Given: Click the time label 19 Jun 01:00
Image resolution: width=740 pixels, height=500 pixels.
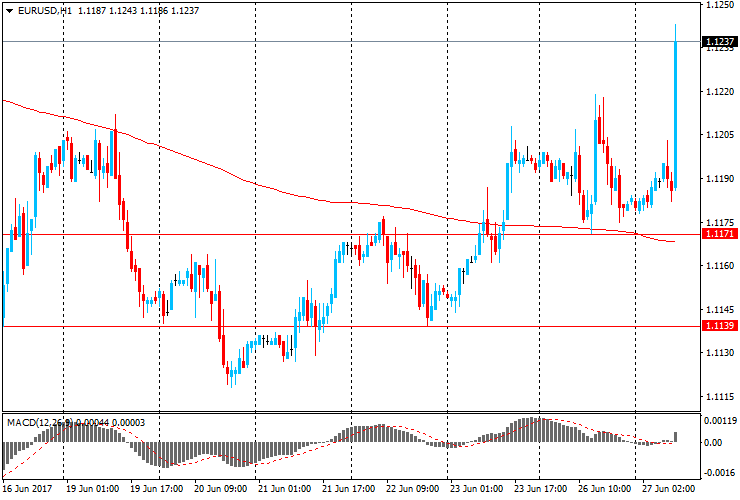Looking at the screenshot, I should pyautogui.click(x=92, y=488).
